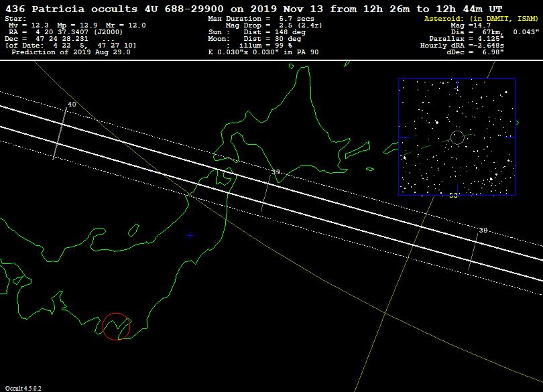The image size is (543, 392).
Task: Click the target star circle in the chart
Action: tap(457, 137)
